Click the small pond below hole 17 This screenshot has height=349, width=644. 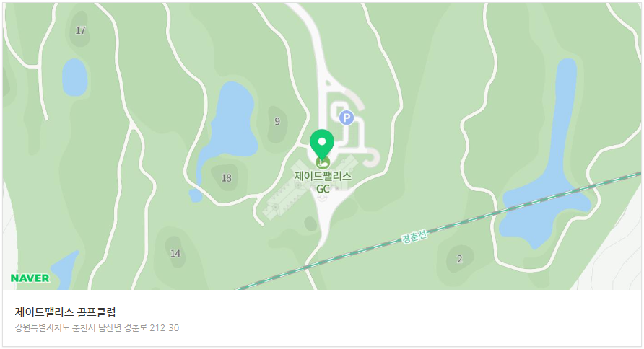point(75,77)
